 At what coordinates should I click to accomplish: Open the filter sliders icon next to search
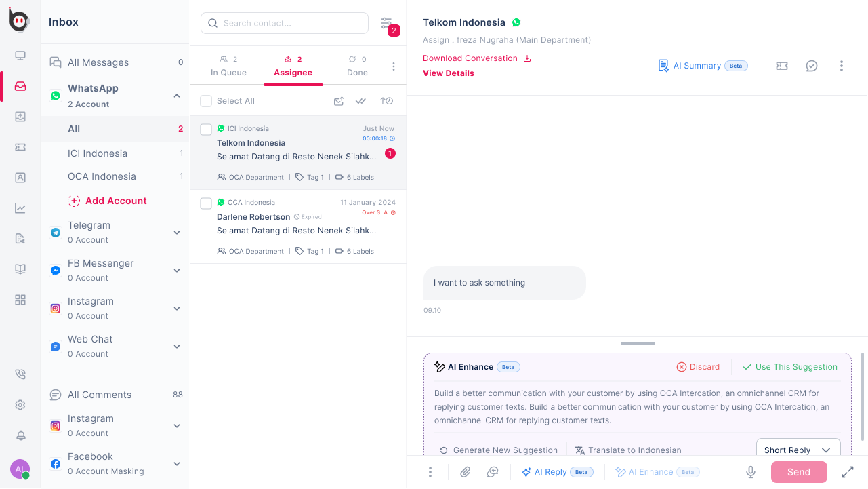click(386, 23)
